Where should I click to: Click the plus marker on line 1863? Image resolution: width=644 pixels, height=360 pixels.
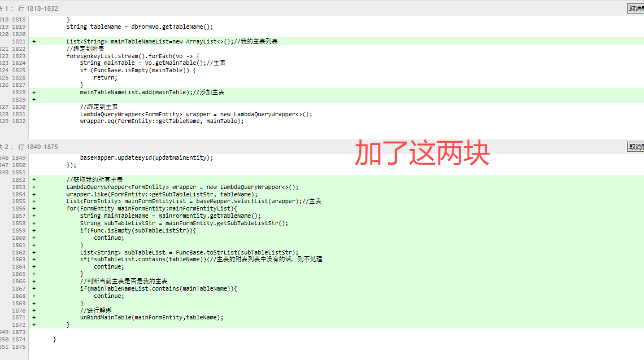[x=34, y=260]
